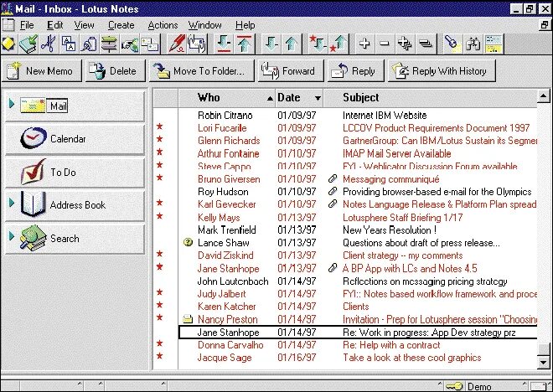This screenshot has width=553, height=392.
Task: Click the New Memo button
Action: [41, 71]
